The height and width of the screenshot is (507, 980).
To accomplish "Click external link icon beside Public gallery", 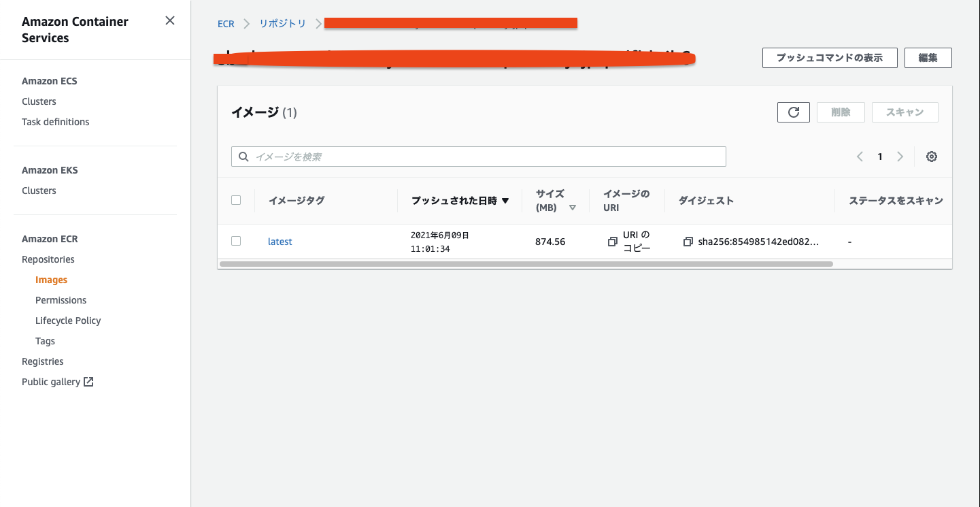I will (x=88, y=382).
